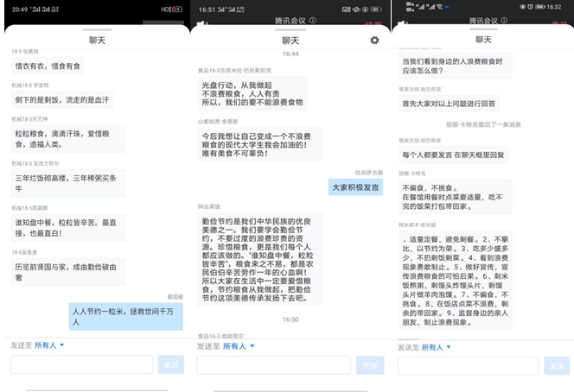574x392 pixels.
Task: Select blue message 大家积极发言
Action: click(354, 187)
